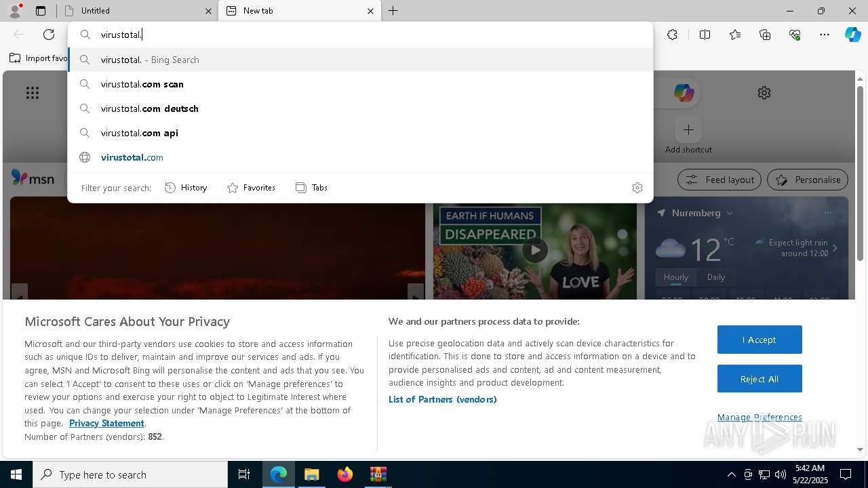Close the Untitled tab
Image resolution: width=868 pixels, height=488 pixels.
[x=208, y=11]
